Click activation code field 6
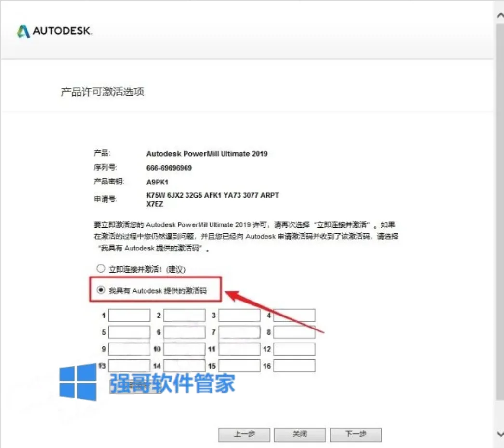Viewport: 504px width, 448px height. 184,332
